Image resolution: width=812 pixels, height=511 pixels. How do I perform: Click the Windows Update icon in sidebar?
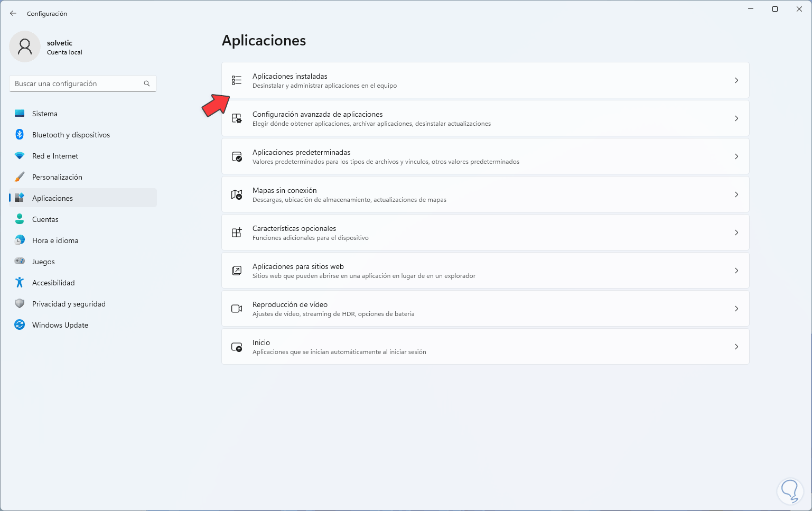20,324
